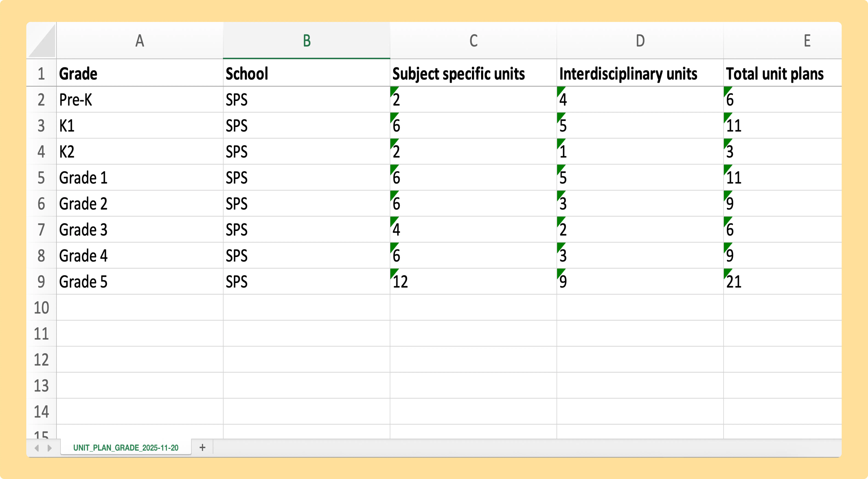Image resolution: width=868 pixels, height=479 pixels.
Task: Select the SPS cell in Pre-K row
Action: coord(307,99)
